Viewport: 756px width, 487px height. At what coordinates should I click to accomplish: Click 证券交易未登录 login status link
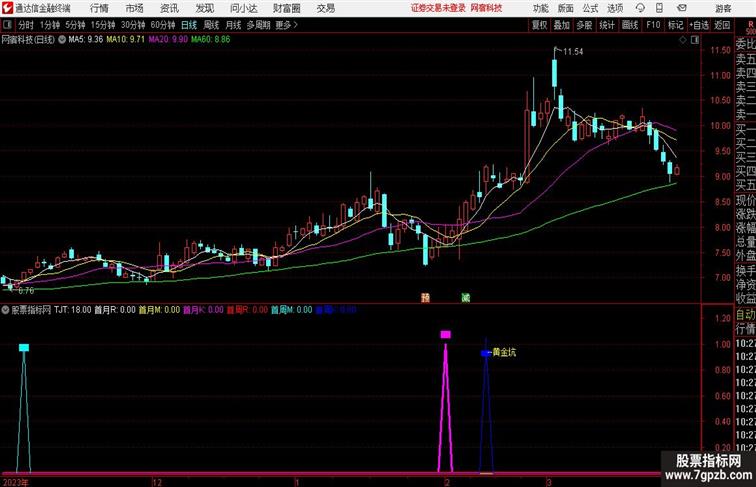click(x=438, y=8)
